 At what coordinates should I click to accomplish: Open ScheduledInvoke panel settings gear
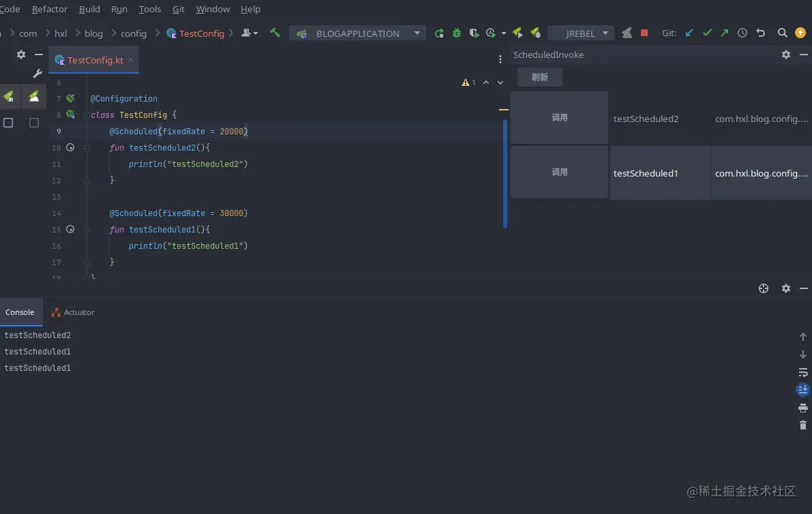coord(785,55)
